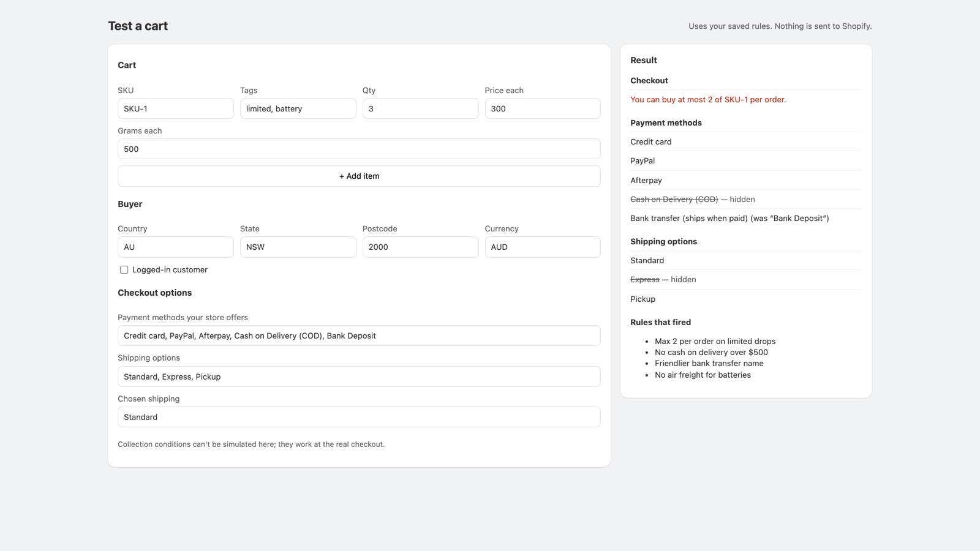Screen dimensions: 980x551
Task: Click the Uses your saved rules note
Action: tap(780, 26)
